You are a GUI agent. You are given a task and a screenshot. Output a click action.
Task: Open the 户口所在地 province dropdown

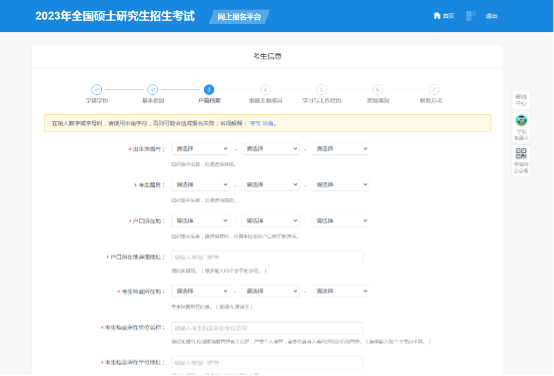click(200, 221)
